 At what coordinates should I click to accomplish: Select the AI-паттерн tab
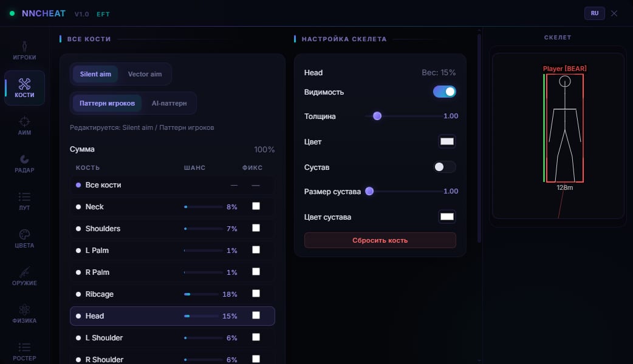click(x=169, y=103)
